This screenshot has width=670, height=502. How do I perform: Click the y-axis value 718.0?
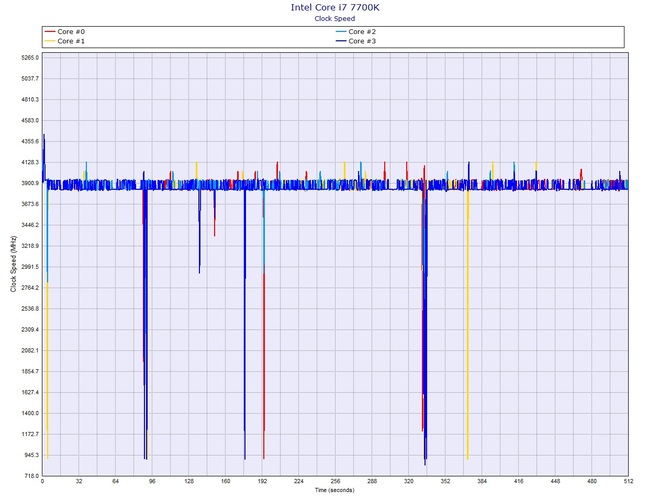pyautogui.click(x=31, y=476)
